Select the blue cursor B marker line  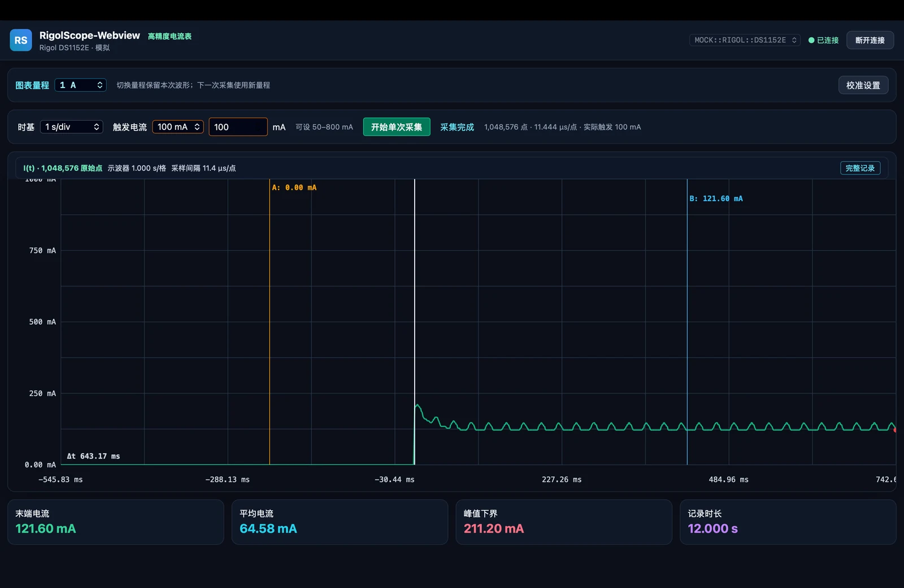pos(687,322)
